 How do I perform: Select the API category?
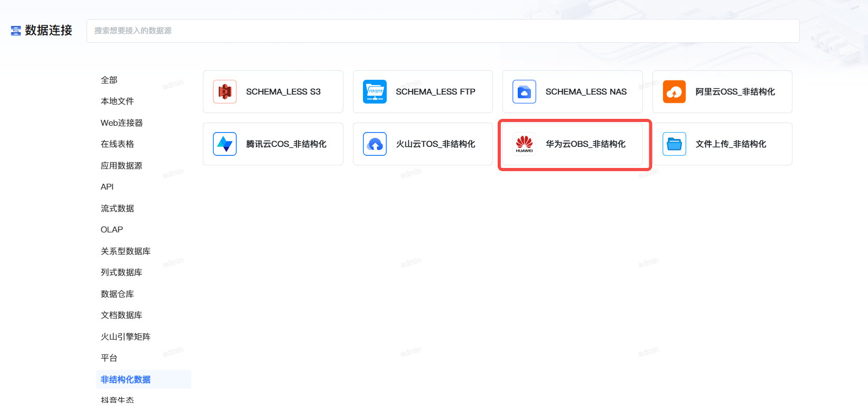pyautogui.click(x=107, y=186)
